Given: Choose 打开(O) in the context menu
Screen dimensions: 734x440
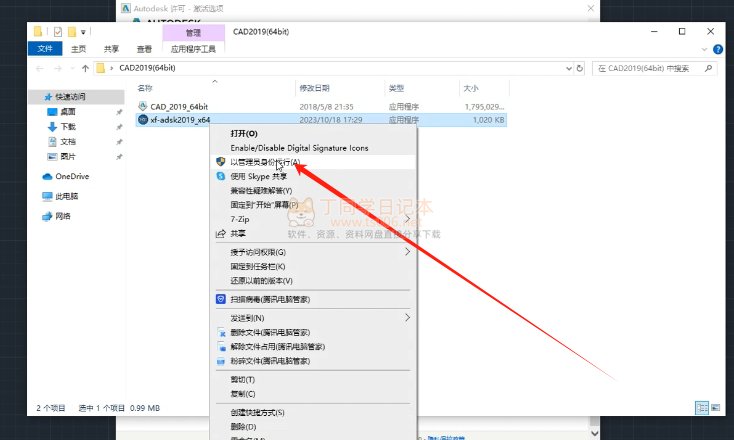Looking at the screenshot, I should tap(314, 133).
